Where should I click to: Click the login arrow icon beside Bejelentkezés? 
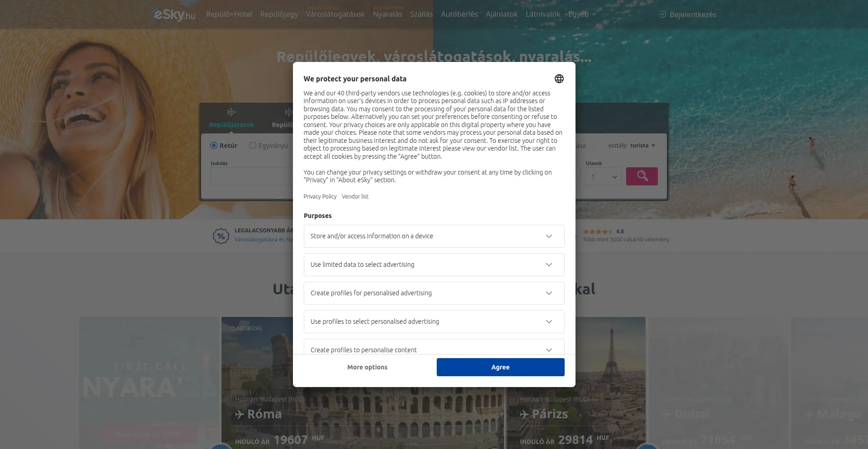pos(663,14)
